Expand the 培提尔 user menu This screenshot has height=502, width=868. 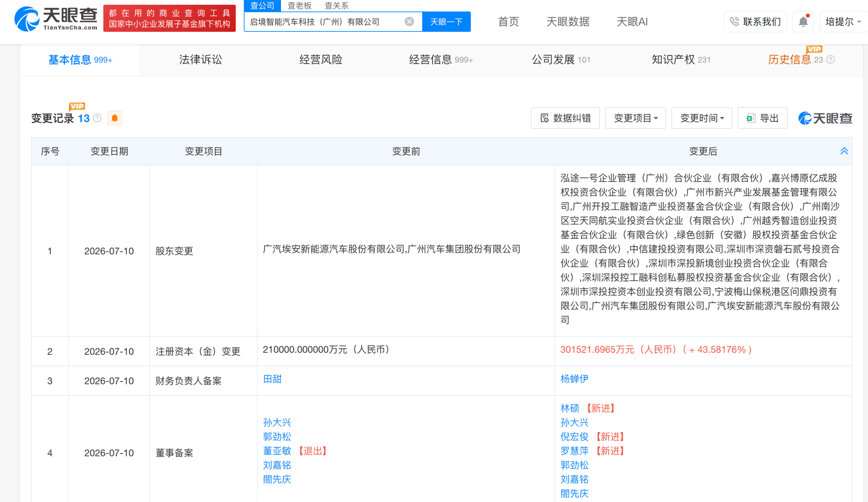(843, 22)
